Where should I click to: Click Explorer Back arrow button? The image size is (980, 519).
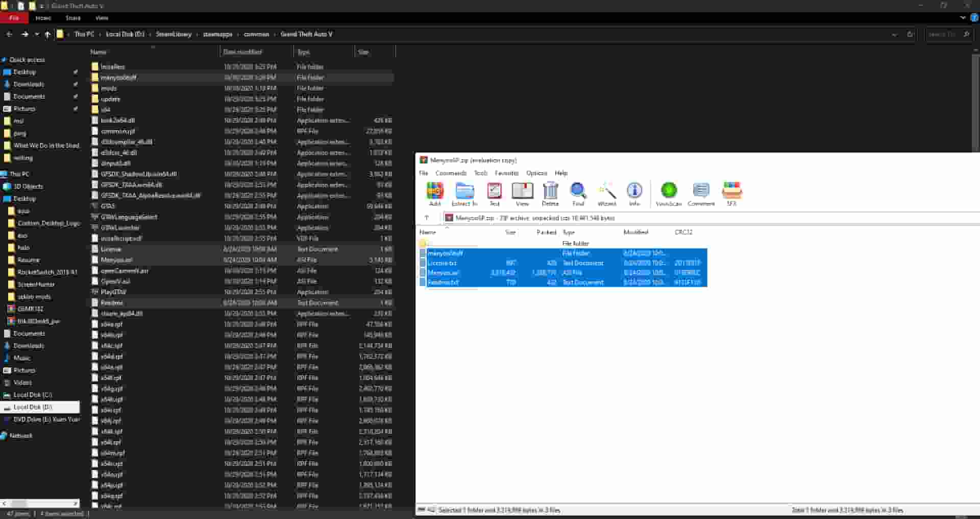[x=9, y=34]
